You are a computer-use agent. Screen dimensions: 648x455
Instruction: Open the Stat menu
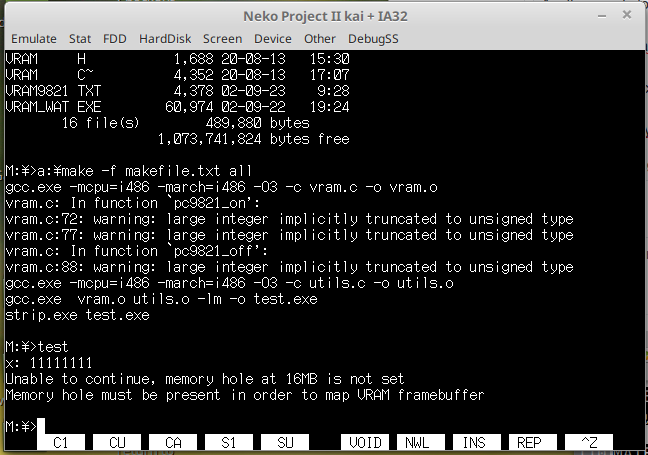[80, 39]
